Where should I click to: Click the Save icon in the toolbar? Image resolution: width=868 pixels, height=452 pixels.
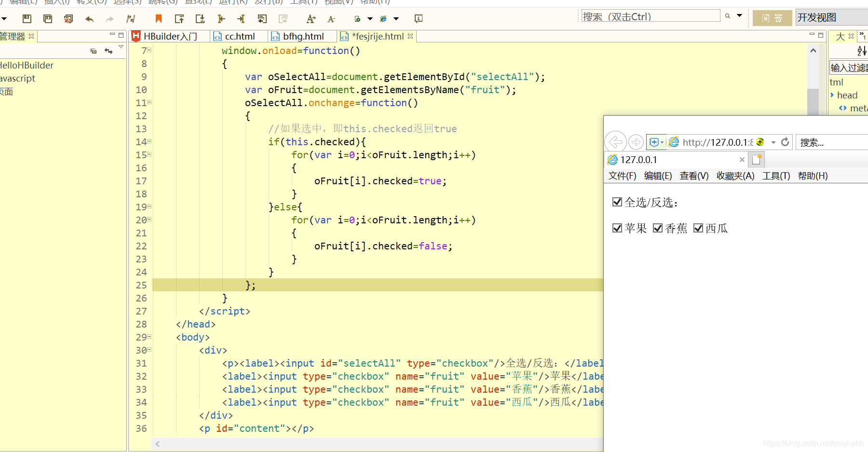[27, 19]
